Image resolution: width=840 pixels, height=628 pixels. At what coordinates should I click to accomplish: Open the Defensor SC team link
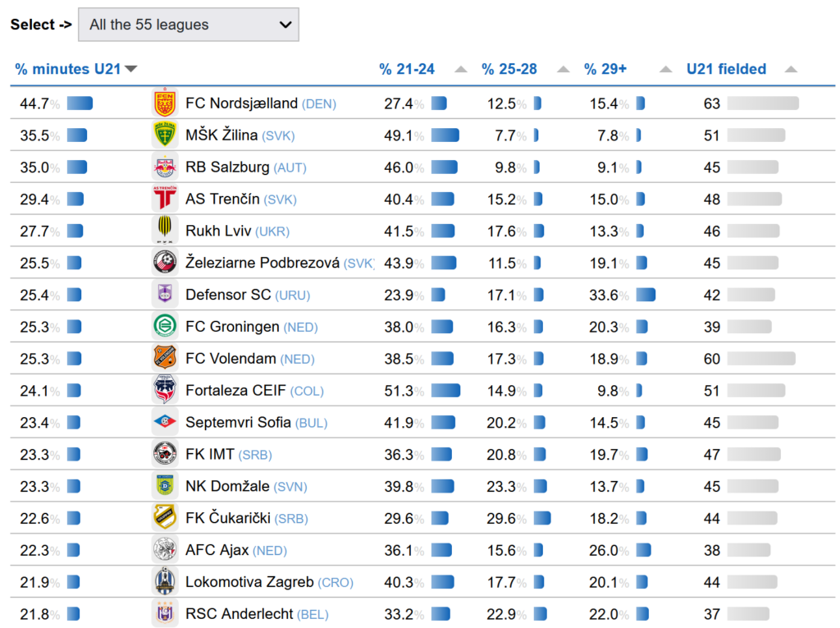click(x=228, y=295)
